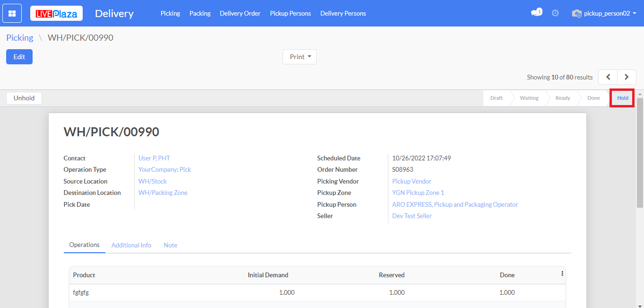Open the column options kebab icon
Image resolution: width=644 pixels, height=308 pixels.
tap(562, 273)
